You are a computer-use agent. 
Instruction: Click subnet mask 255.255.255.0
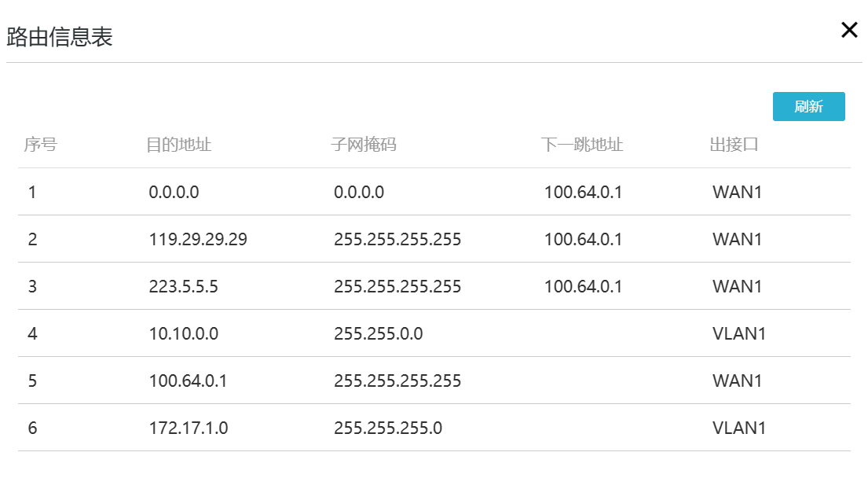point(388,428)
